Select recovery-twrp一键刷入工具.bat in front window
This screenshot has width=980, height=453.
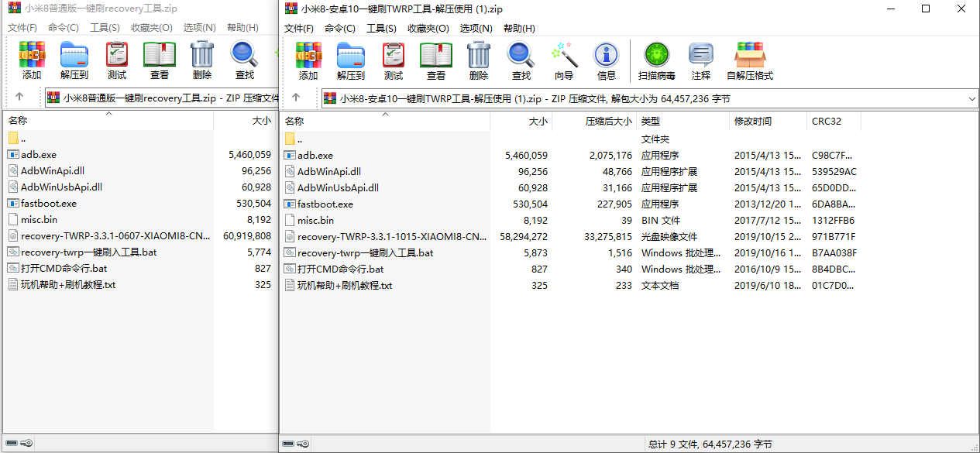coord(365,253)
